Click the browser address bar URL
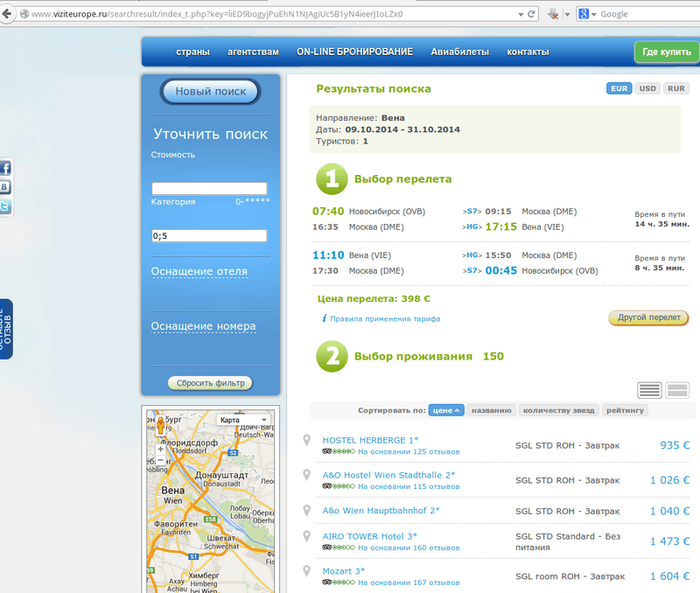Screen dimensions: 700x593 tap(217, 14)
